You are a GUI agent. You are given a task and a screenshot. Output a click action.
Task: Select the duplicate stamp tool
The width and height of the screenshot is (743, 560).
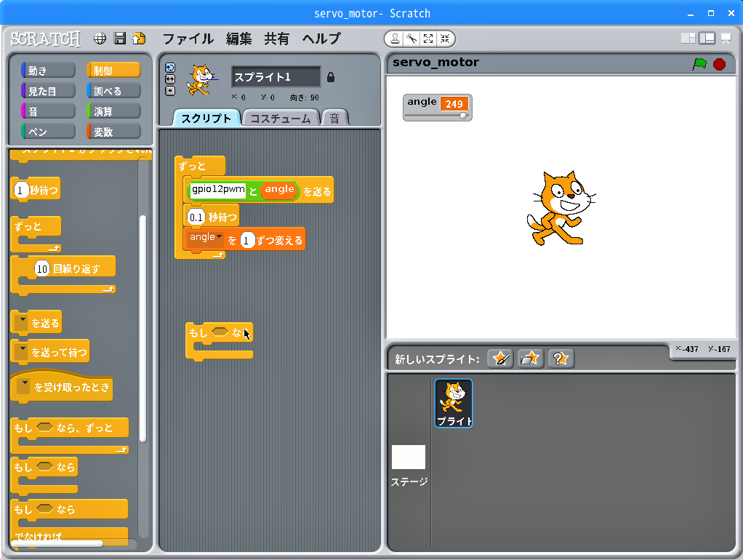[395, 39]
